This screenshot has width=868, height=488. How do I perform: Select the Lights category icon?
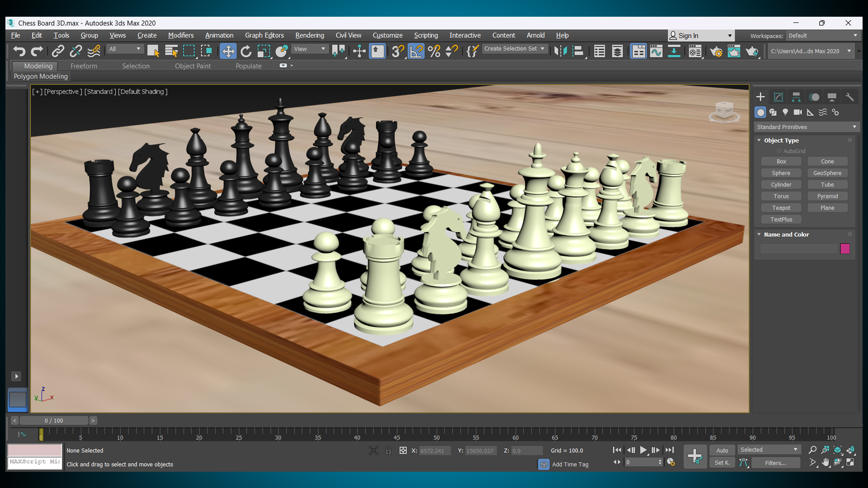click(x=785, y=112)
